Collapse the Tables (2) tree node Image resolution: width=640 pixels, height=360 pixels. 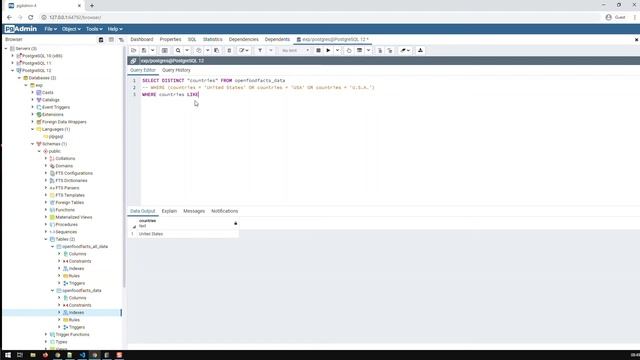pos(46,239)
